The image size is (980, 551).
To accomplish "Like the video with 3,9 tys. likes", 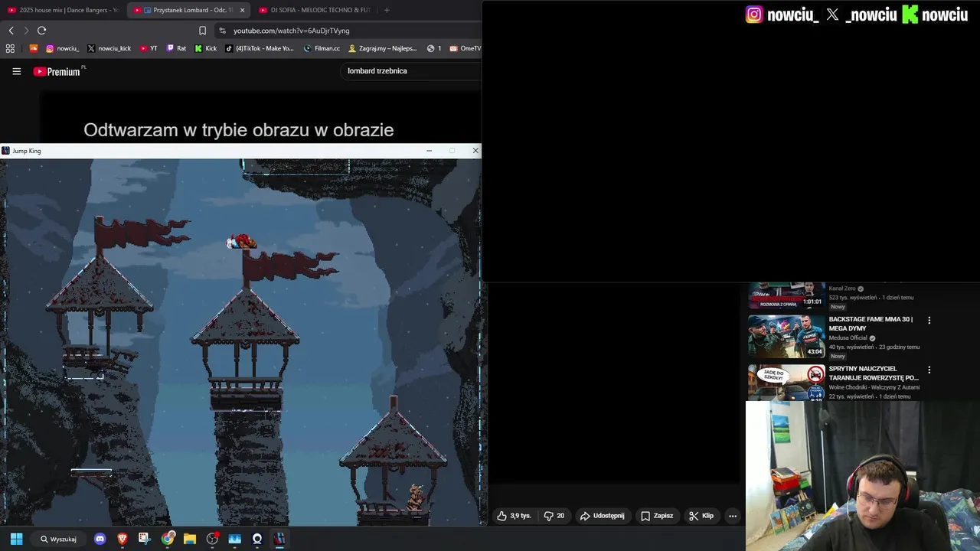I will (514, 516).
